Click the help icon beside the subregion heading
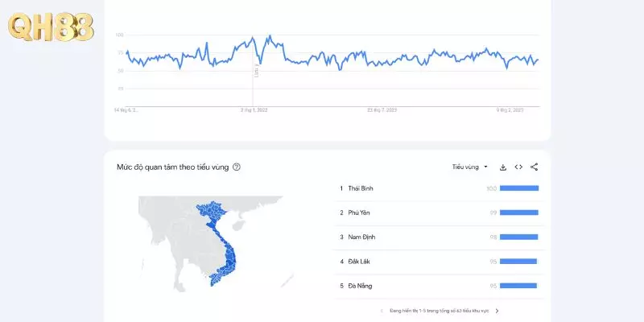644x322 pixels. (237, 167)
